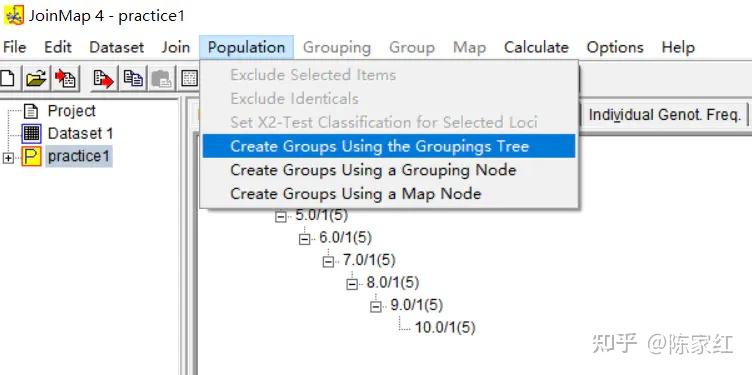Screen dimensions: 752x375
Task: Click the Copy documents toolbar icon
Action: (x=133, y=78)
